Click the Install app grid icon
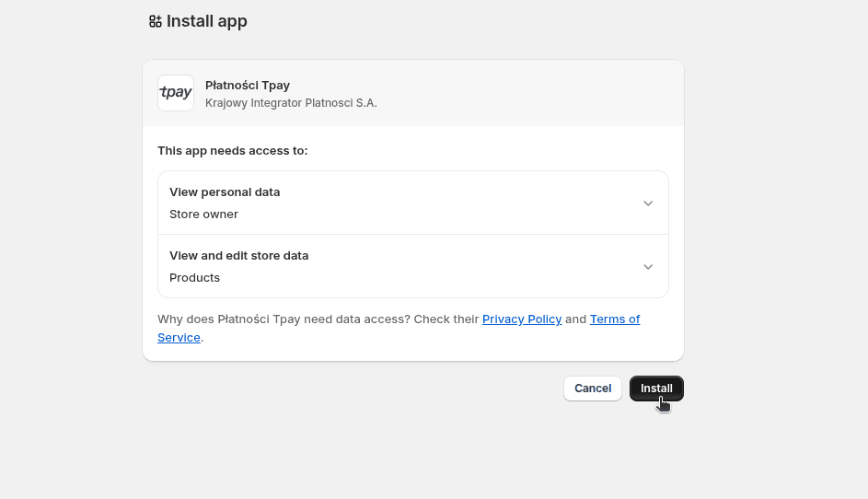The height and width of the screenshot is (499, 868). click(x=155, y=21)
